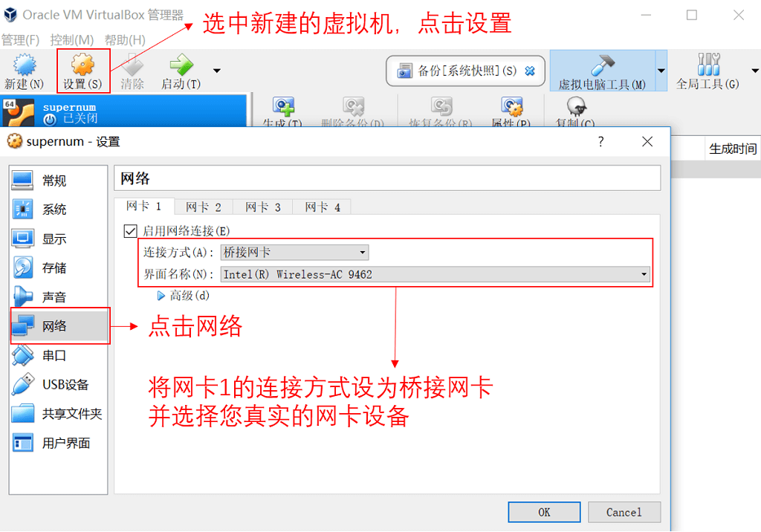This screenshot has width=761, height=532.
Task: Open the 声音 audio settings category
Action: click(x=58, y=296)
